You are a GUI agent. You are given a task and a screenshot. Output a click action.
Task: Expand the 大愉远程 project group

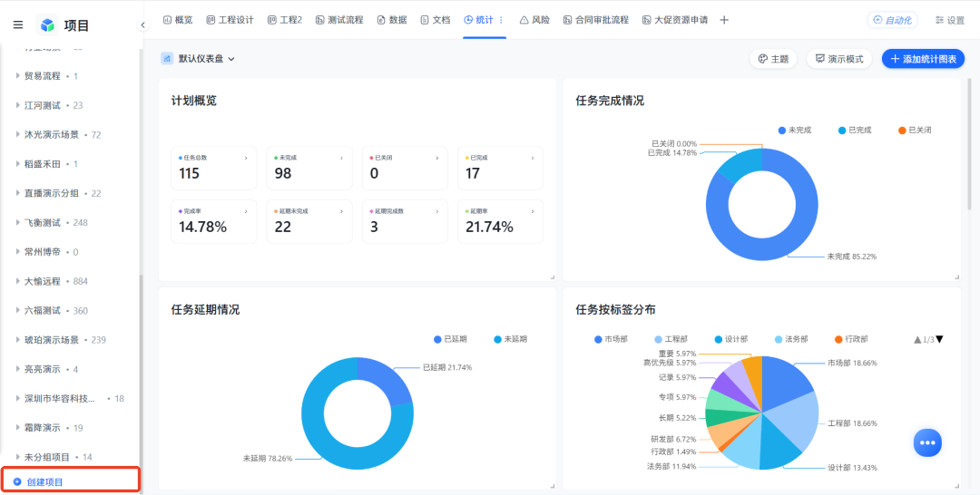18,282
